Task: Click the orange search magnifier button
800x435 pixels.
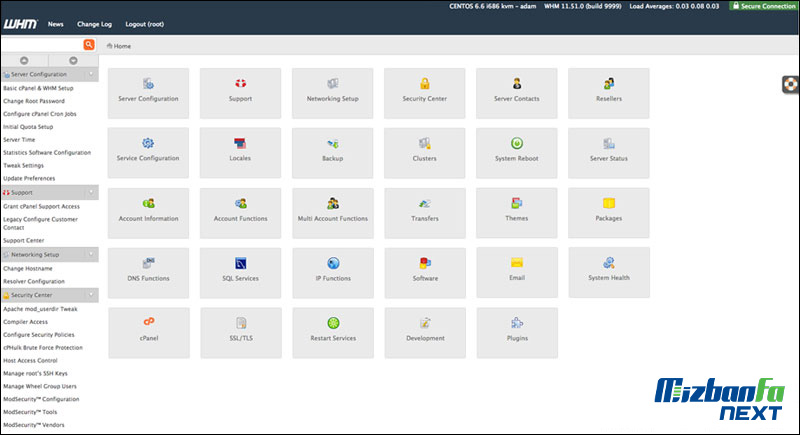Action: [x=89, y=45]
